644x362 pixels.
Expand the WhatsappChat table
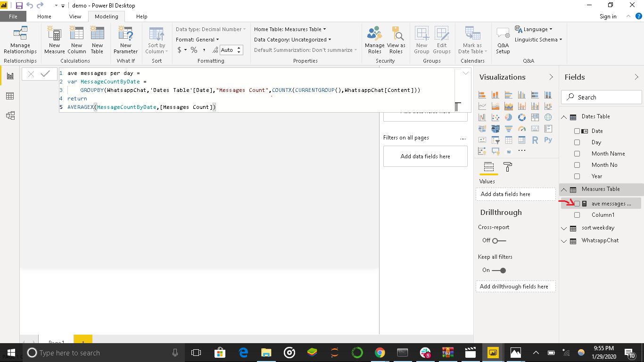click(x=564, y=241)
